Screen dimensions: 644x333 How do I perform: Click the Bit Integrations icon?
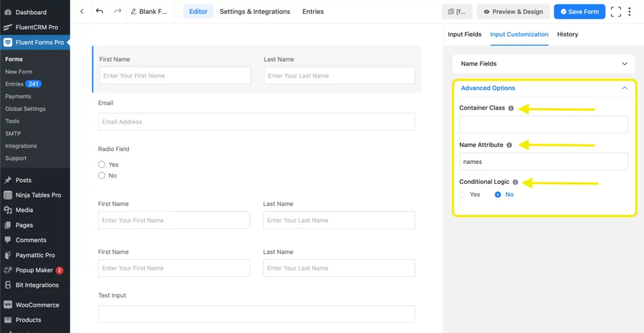8,285
